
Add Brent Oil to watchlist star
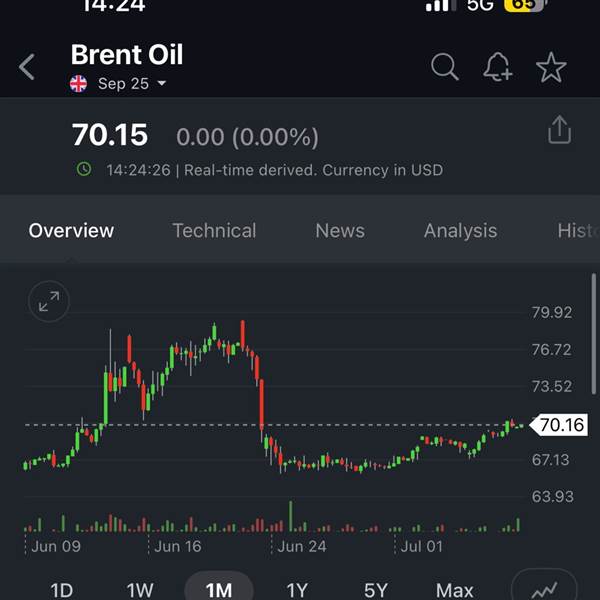[x=551, y=67]
